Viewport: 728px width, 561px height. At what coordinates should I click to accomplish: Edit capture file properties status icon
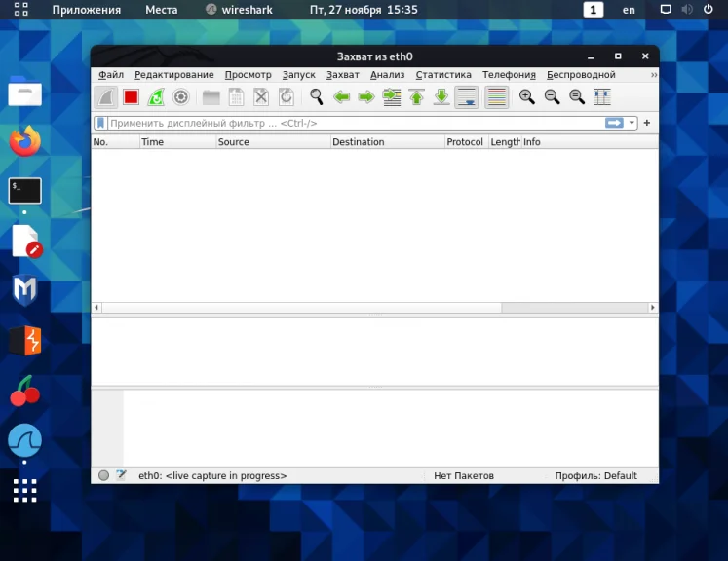tap(121, 475)
